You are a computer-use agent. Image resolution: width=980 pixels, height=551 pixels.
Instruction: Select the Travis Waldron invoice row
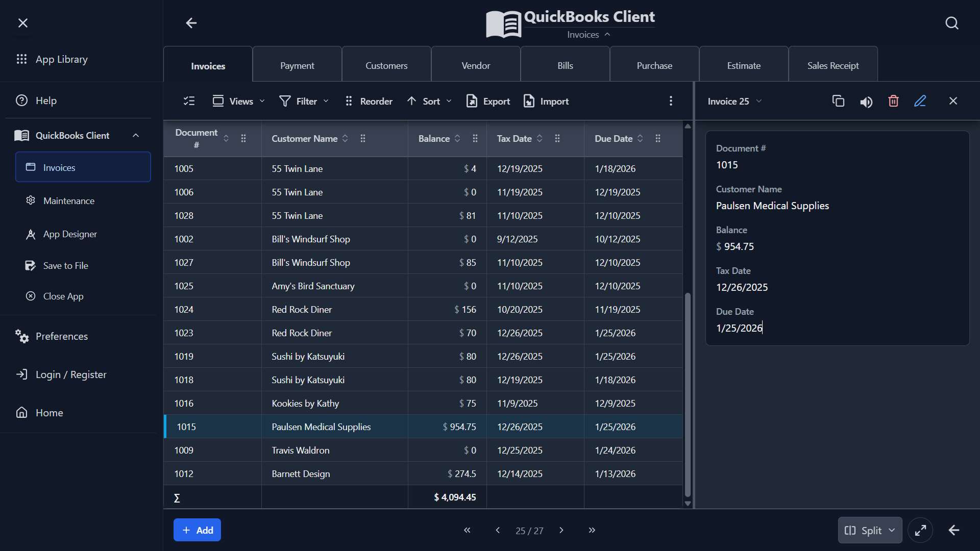(x=423, y=450)
